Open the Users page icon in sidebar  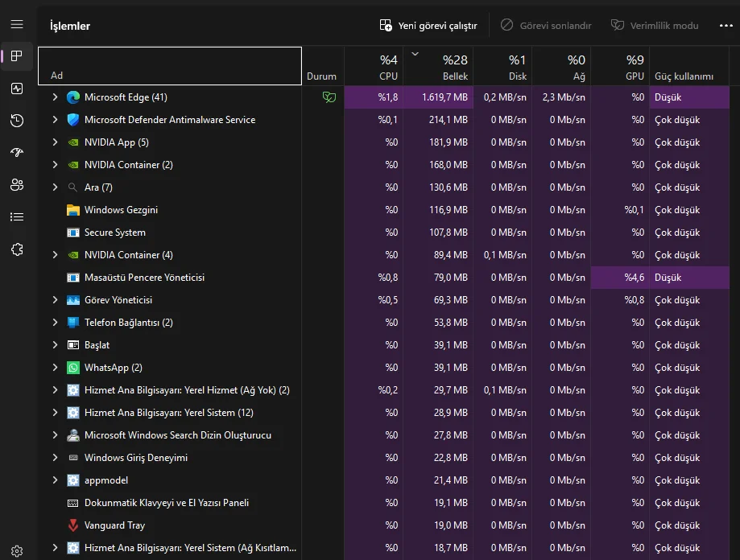coord(17,185)
